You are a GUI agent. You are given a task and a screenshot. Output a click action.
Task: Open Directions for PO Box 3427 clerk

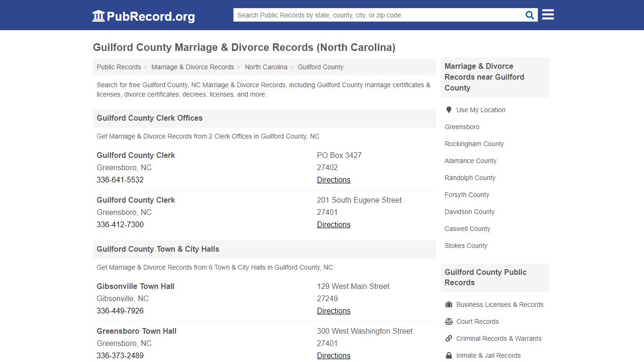point(334,180)
